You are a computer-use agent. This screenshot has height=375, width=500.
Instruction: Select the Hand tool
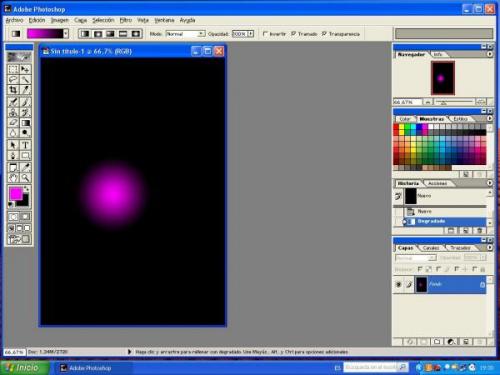point(13,178)
